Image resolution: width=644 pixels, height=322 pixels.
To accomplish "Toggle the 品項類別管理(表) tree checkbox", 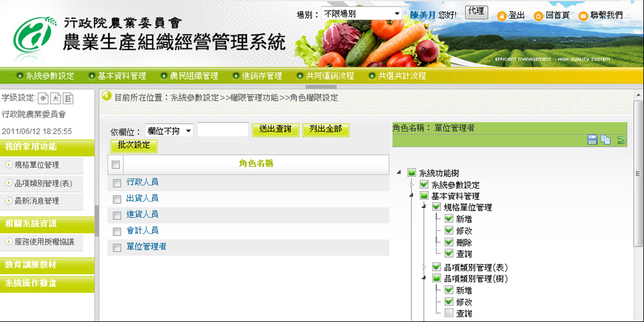I will [x=437, y=267].
